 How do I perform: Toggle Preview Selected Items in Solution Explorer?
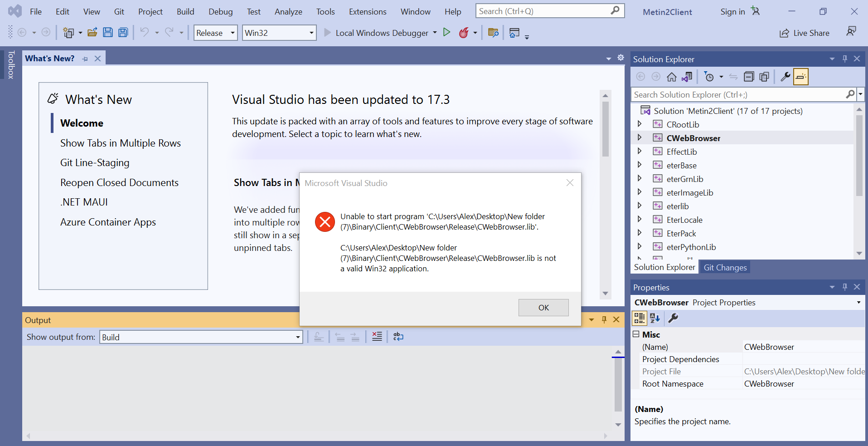tap(801, 77)
